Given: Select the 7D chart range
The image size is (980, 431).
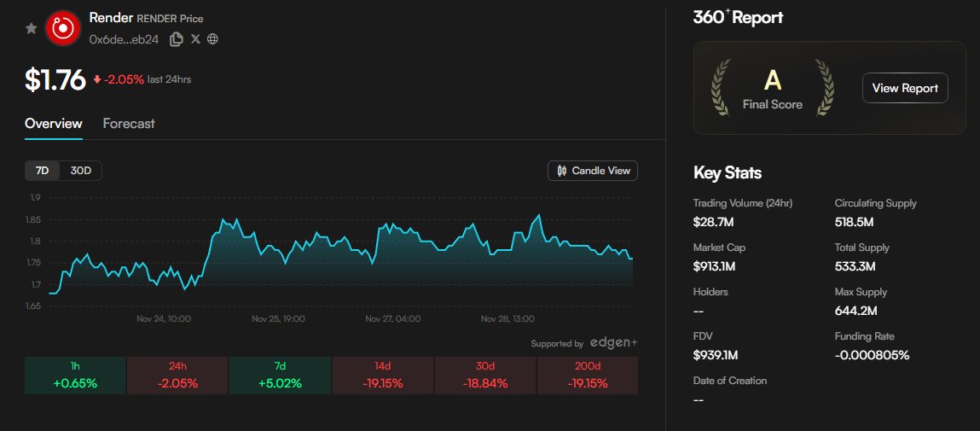Looking at the screenshot, I should 43,171.
